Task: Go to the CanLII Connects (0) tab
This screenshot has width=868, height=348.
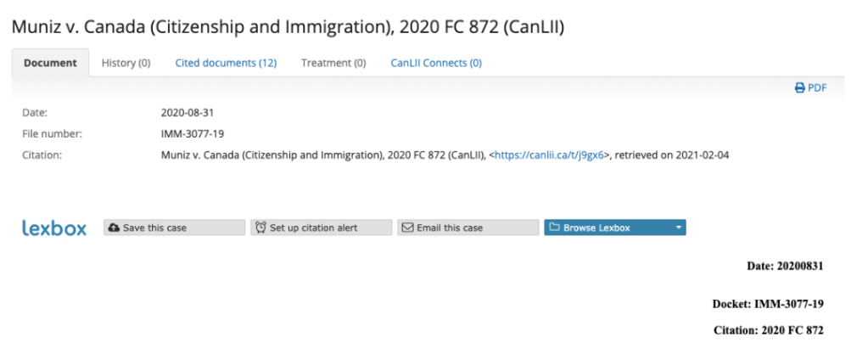Action: (x=436, y=63)
